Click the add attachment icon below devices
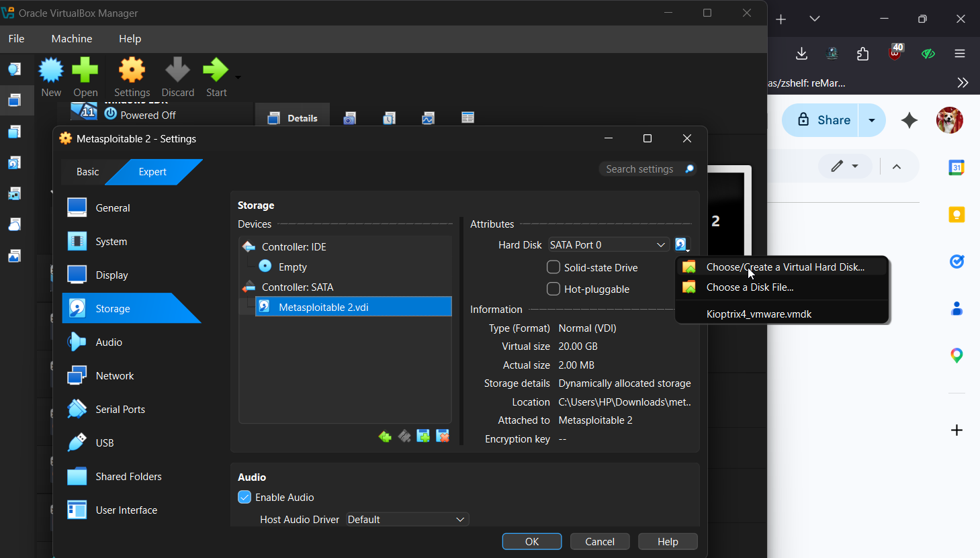Screen dimensions: 980x558 (423, 436)
